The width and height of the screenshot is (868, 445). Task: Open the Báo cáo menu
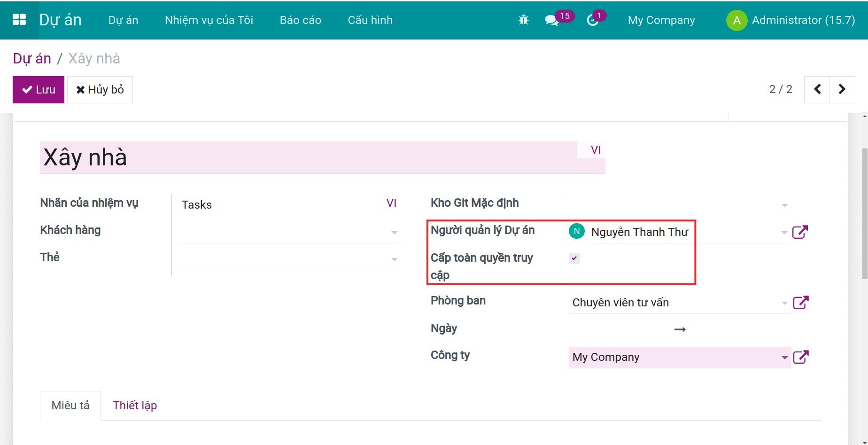[x=300, y=20]
